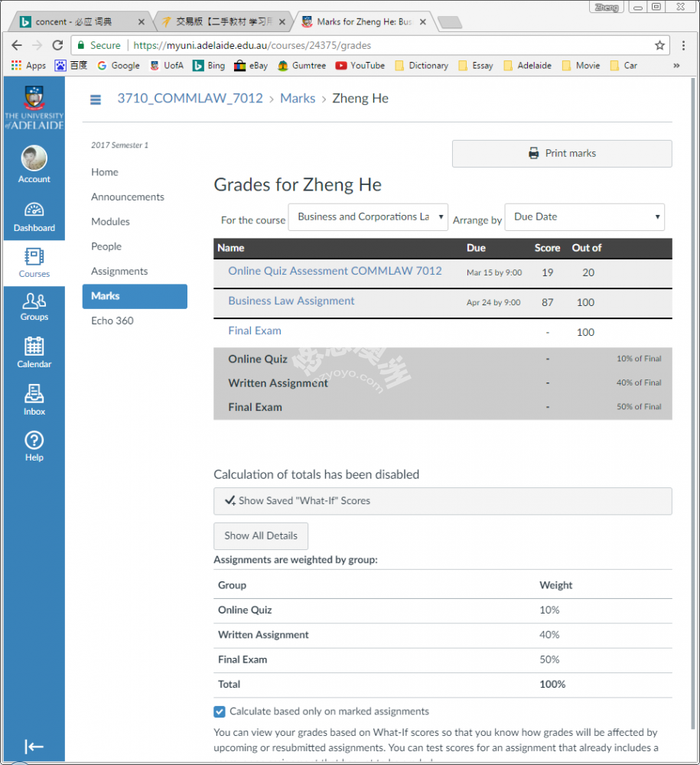The width and height of the screenshot is (700, 765).
Task: Open Groups from the left sidebar
Action: point(34,306)
